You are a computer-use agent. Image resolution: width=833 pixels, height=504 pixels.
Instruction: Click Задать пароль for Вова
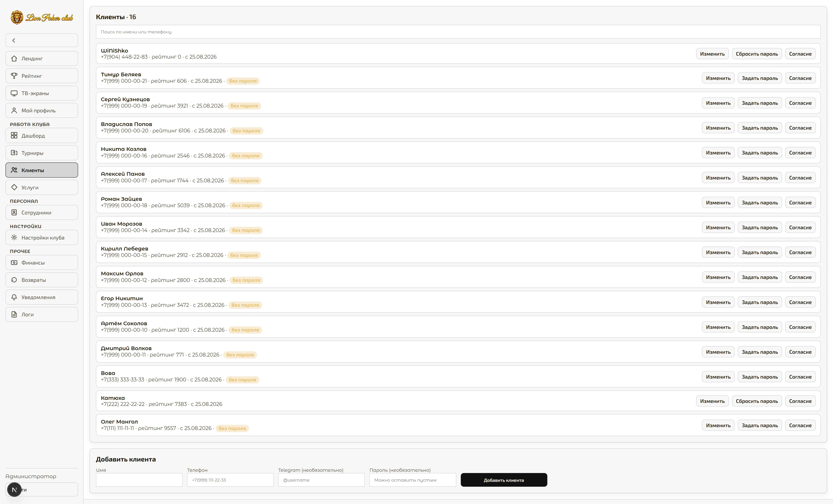coord(760,377)
